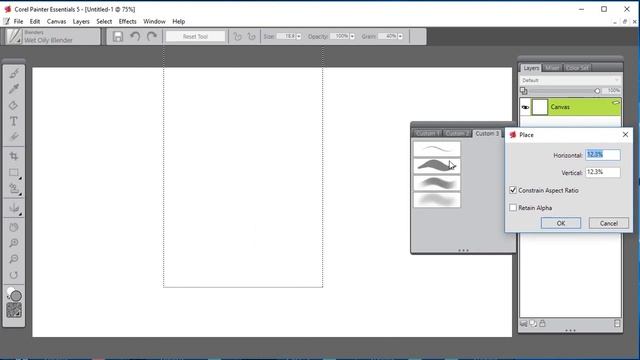This screenshot has height=360, width=640.
Task: Select the Canvas layer row
Action: (x=570, y=107)
